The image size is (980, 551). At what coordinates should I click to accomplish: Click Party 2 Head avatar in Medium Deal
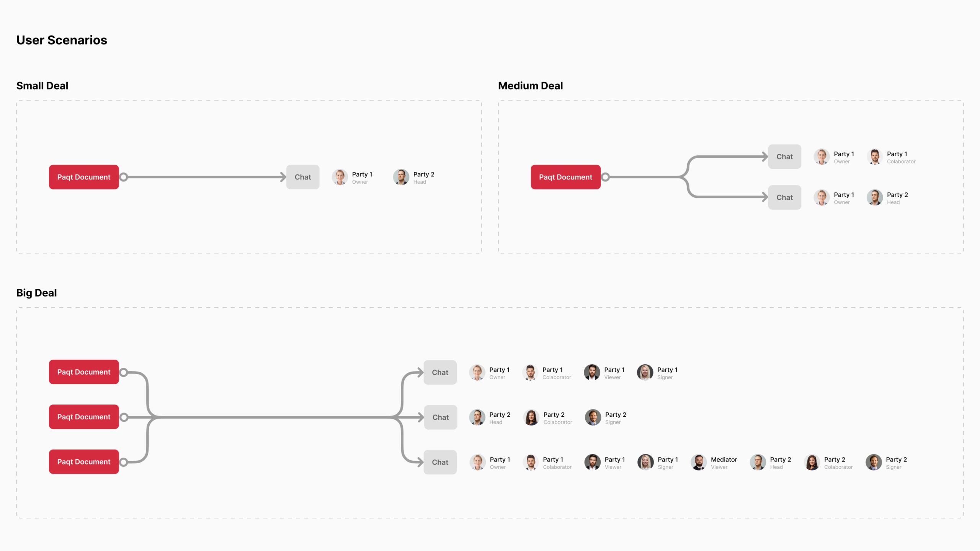tap(875, 198)
